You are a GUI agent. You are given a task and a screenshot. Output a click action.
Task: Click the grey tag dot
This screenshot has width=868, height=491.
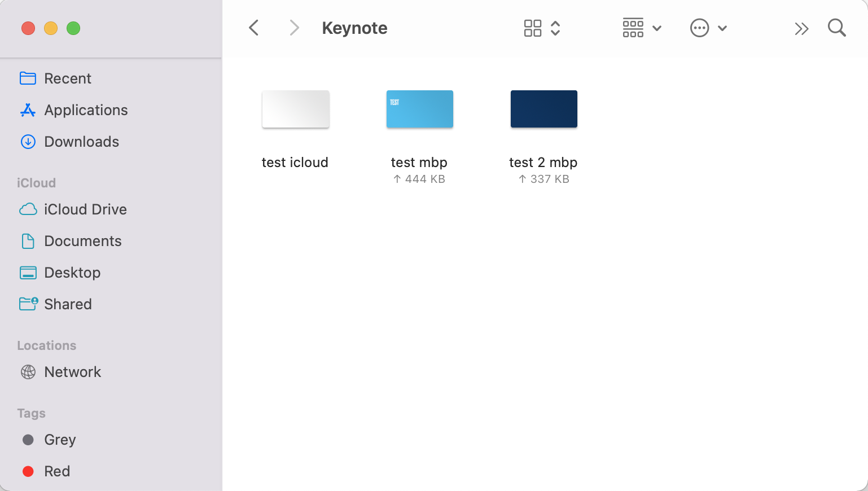pos(28,440)
